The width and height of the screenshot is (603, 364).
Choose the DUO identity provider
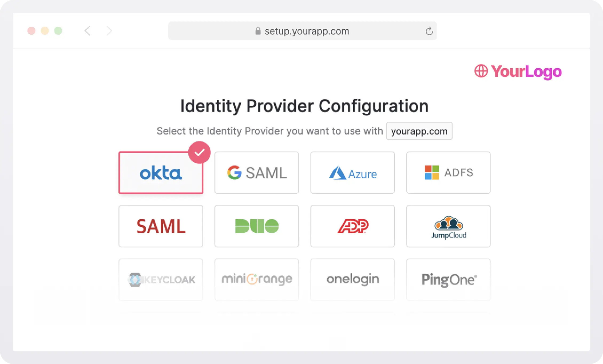(256, 226)
